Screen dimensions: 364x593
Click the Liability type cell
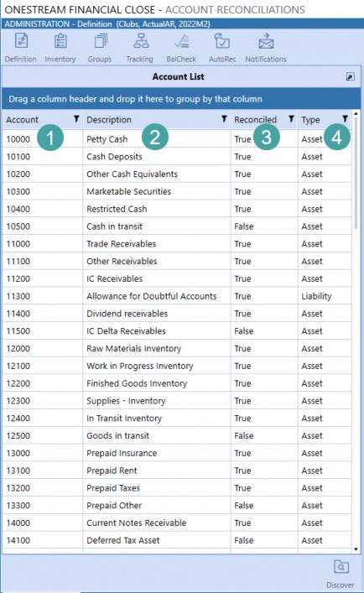click(316, 296)
